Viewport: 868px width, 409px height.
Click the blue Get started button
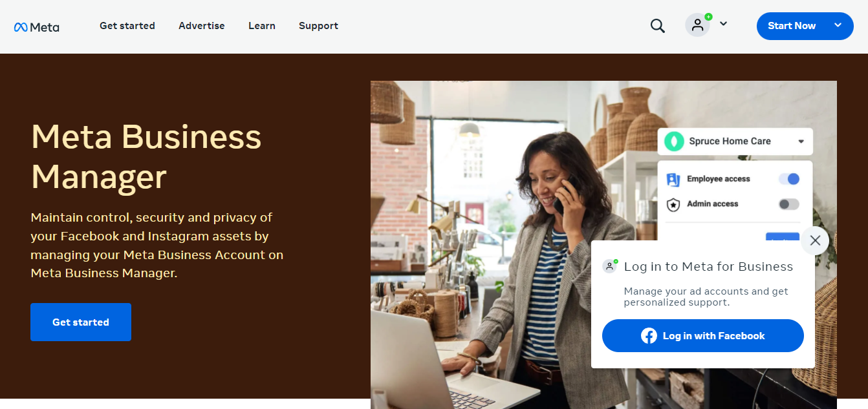(81, 322)
